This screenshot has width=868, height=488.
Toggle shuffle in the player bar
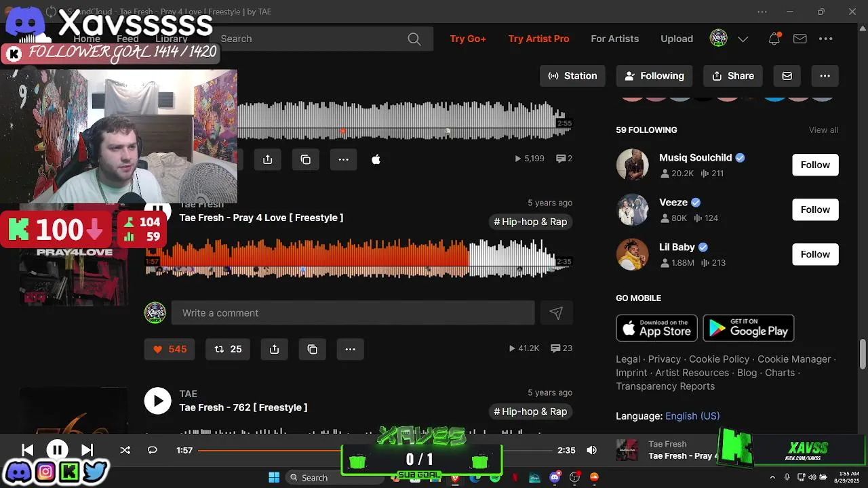(125, 450)
